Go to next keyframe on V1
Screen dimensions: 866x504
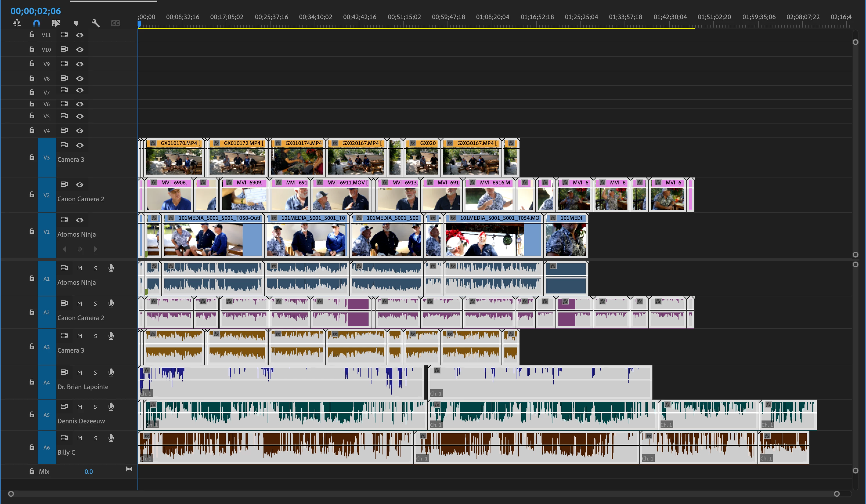(95, 249)
